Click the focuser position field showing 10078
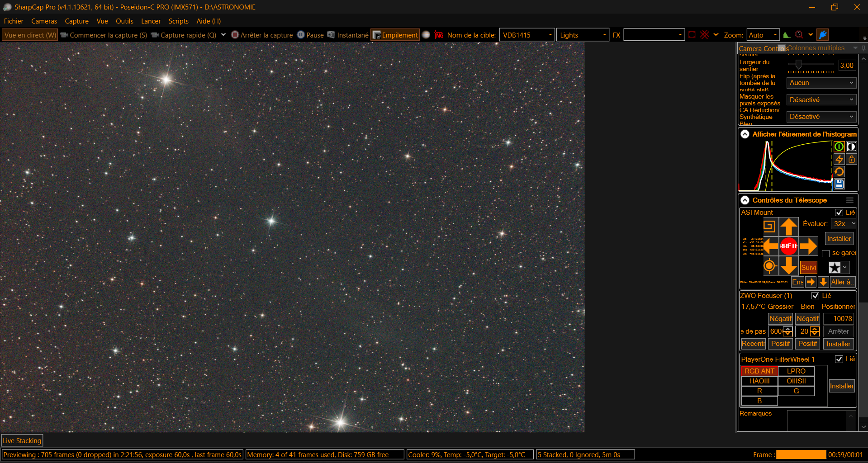Viewport: 868px width, 463px height. pos(839,319)
